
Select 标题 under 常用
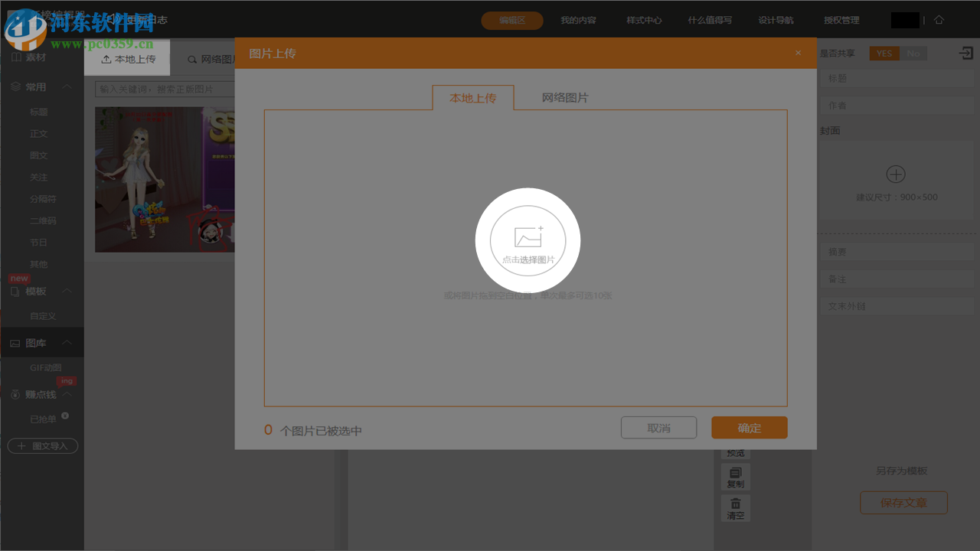39,112
